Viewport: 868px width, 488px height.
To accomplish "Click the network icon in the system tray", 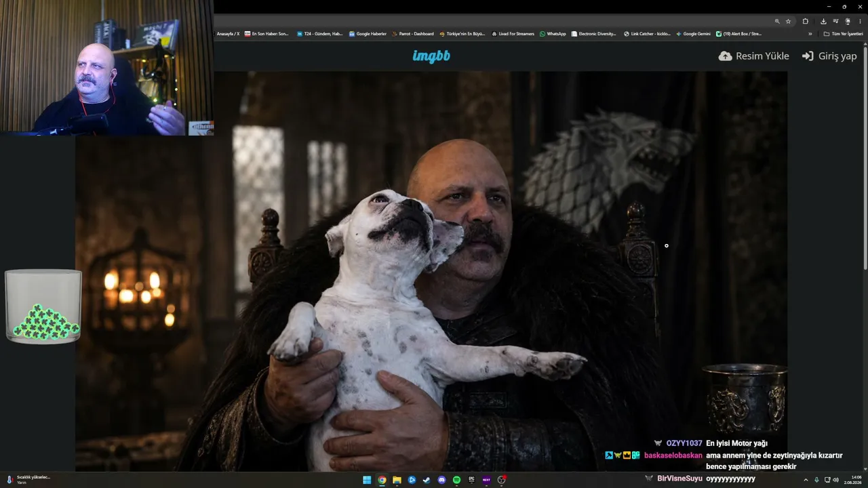I will 827,480.
